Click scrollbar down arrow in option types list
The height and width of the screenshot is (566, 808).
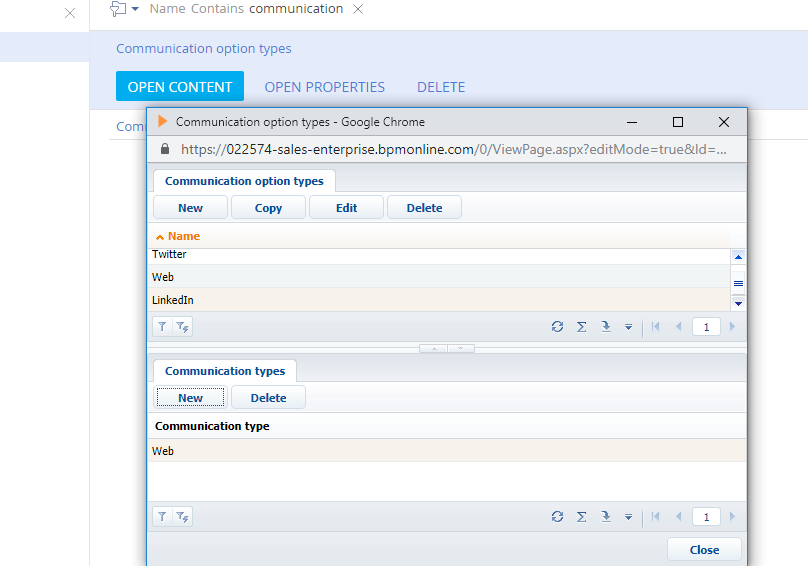click(738, 304)
